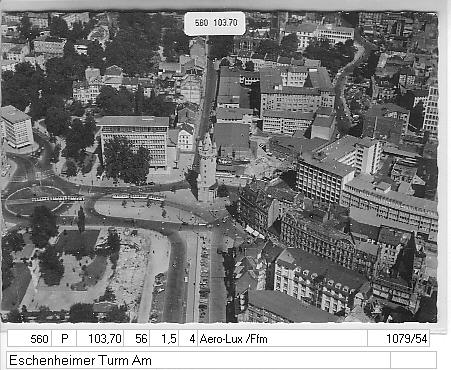Click the row of parked cars in the photo

pyautogui.click(x=204, y=278)
